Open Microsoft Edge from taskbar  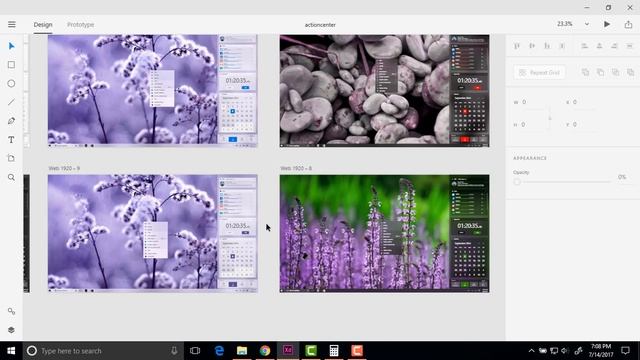click(x=219, y=351)
